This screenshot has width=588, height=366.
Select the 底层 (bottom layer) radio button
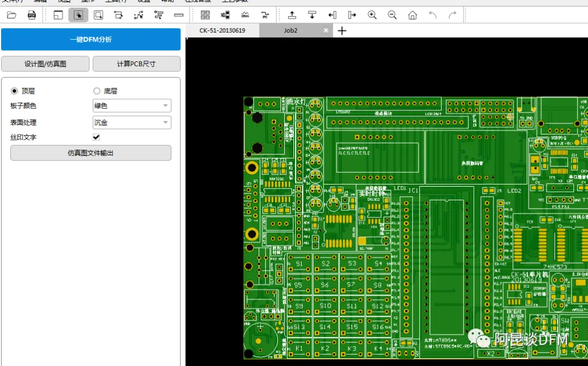click(x=97, y=91)
